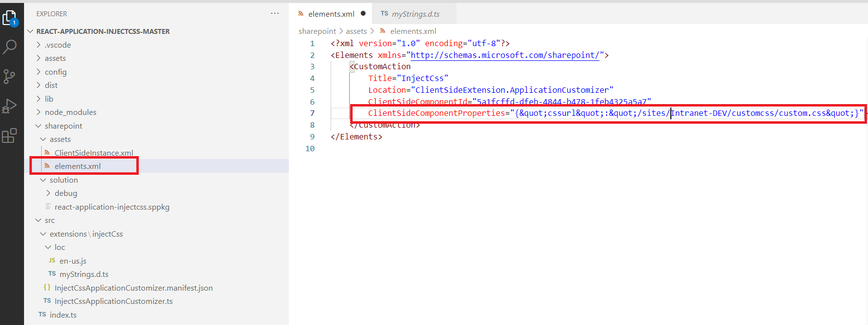This screenshot has width=868, height=325.
Task: Open the Extensions view icon
Action: pyautogui.click(x=10, y=135)
